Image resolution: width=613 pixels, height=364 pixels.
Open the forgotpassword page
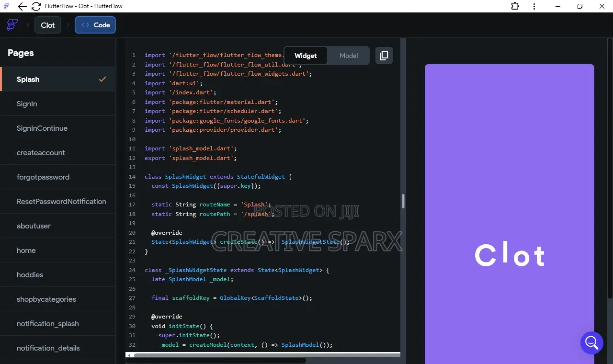tap(58, 177)
